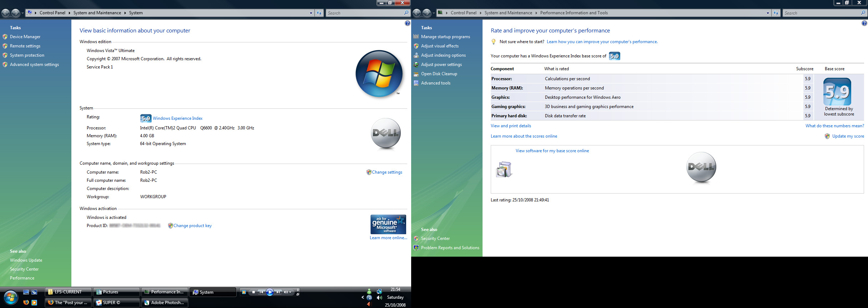The image size is (868, 308).
Task: Open What do these numbers mean link
Action: tap(834, 126)
